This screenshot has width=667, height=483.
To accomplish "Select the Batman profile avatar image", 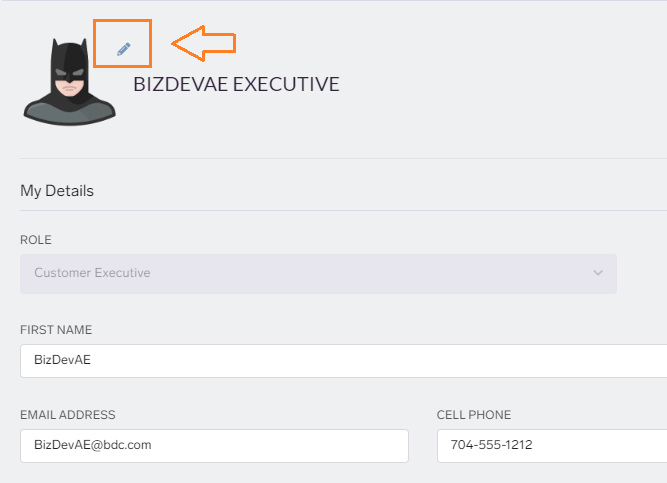I will [69, 82].
